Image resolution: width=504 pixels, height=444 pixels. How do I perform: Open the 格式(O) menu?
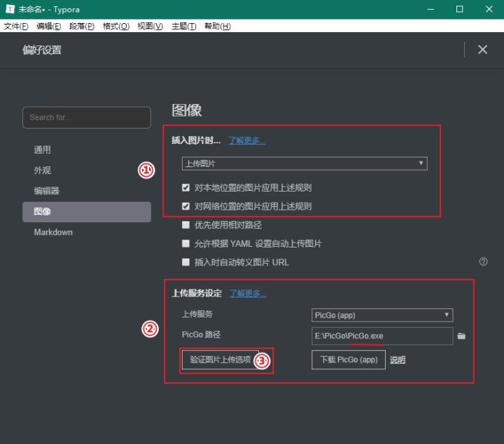[x=116, y=27]
